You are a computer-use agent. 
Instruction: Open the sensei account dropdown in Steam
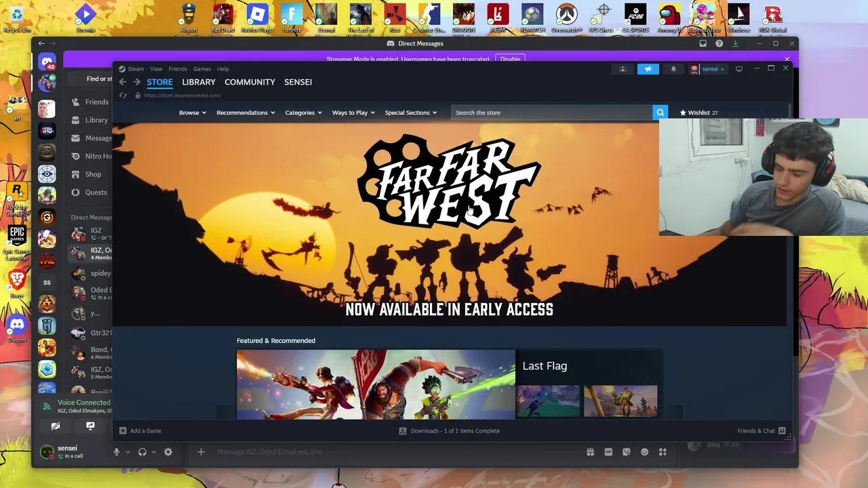pyautogui.click(x=707, y=68)
